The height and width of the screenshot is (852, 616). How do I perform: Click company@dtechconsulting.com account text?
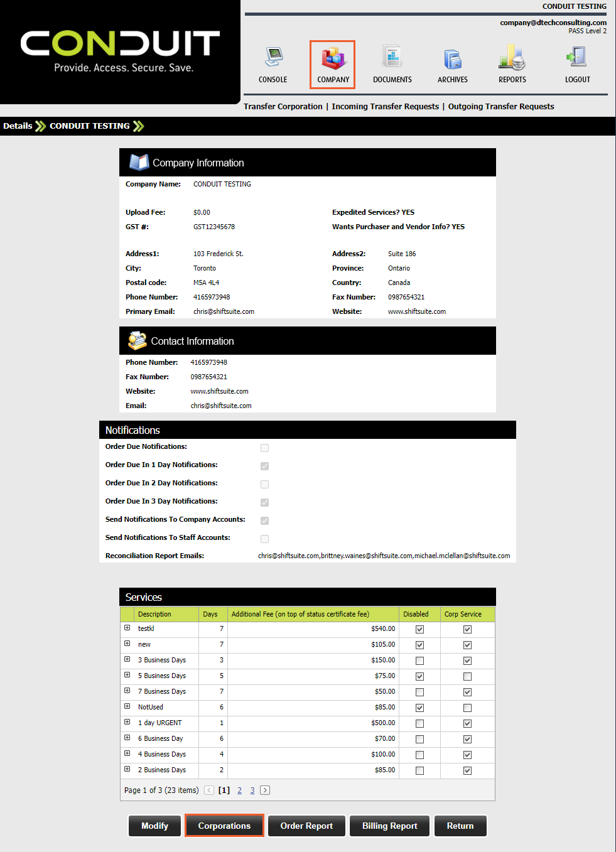(553, 23)
